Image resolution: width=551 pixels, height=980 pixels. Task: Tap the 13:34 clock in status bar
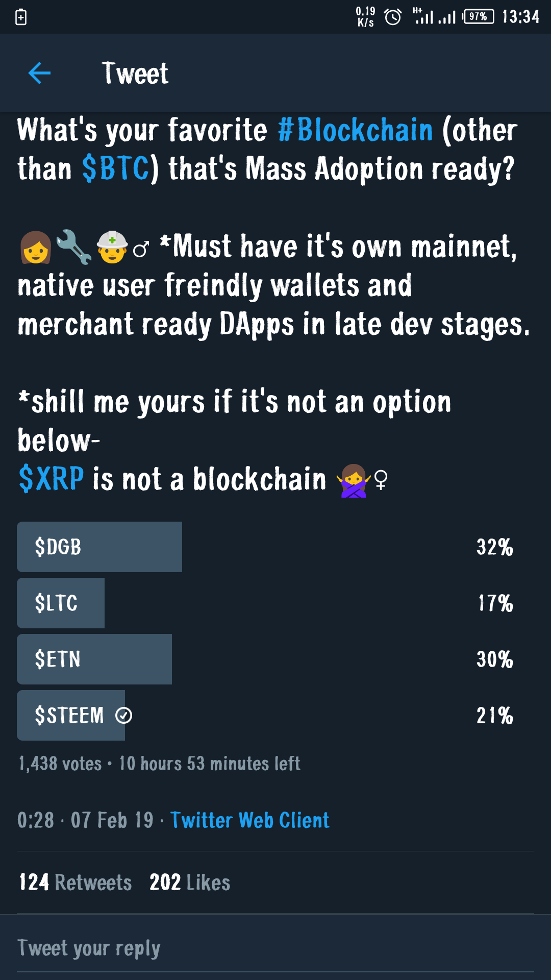tap(520, 17)
